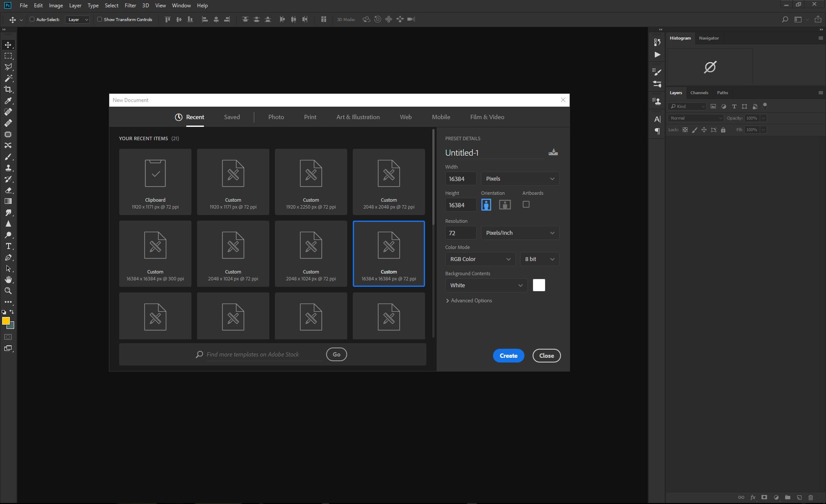Select the Clone Stamp tool
The image size is (826, 504).
[x=8, y=168]
